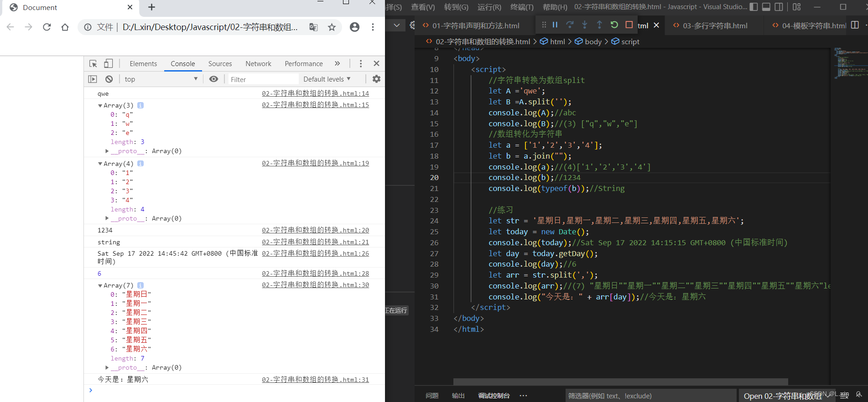Switch to the Elements tab in DevTools
868x402 pixels.
143,63
